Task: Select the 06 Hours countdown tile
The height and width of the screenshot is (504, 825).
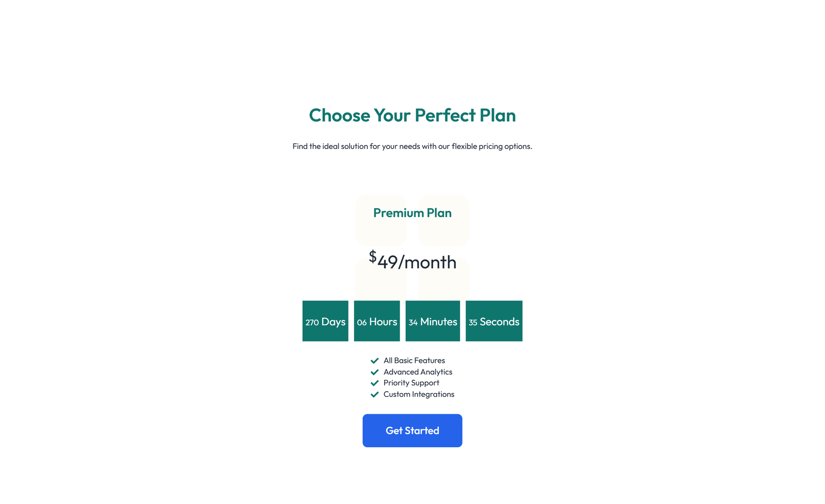Action: [377, 321]
